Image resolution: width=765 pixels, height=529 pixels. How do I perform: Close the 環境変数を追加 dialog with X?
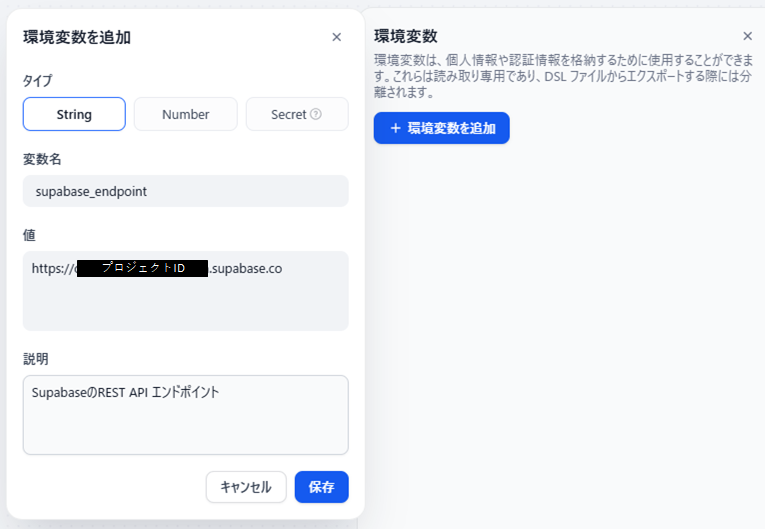pos(336,37)
